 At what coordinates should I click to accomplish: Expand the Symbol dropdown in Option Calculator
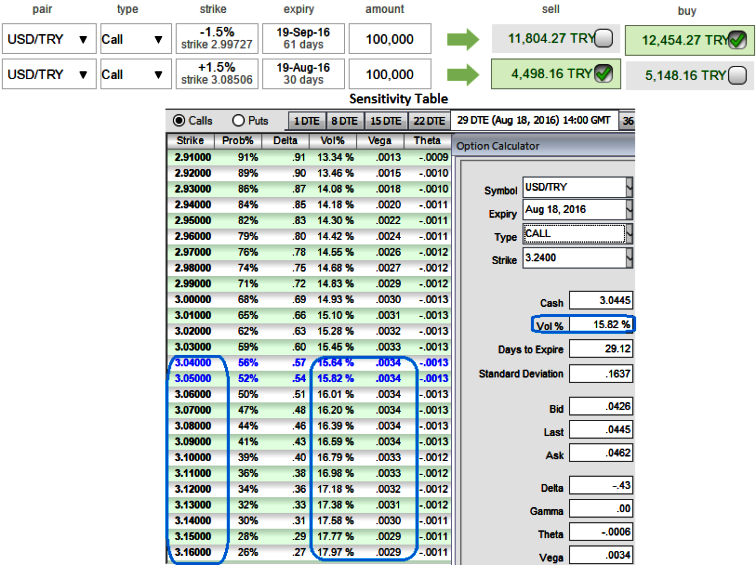point(628,189)
